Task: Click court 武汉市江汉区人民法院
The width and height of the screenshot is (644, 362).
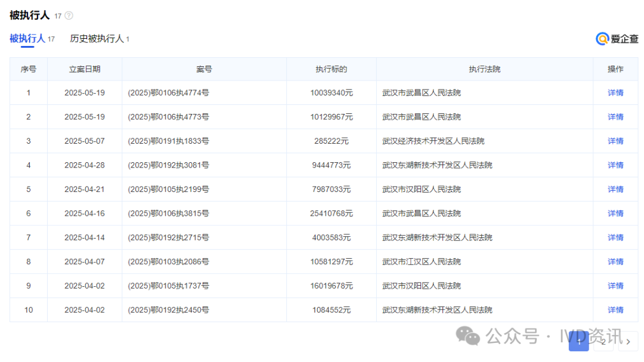Action: click(422, 262)
